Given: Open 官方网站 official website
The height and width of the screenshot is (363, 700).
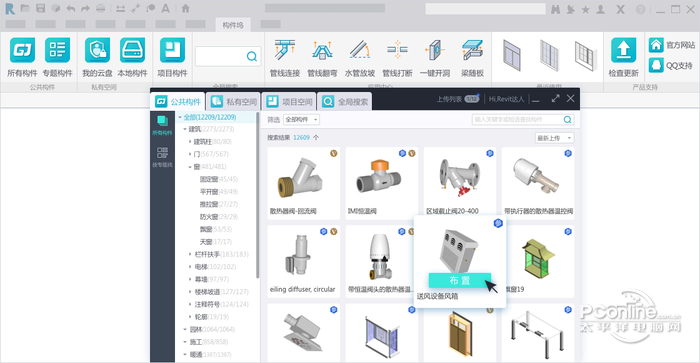Looking at the screenshot, I should [x=672, y=45].
